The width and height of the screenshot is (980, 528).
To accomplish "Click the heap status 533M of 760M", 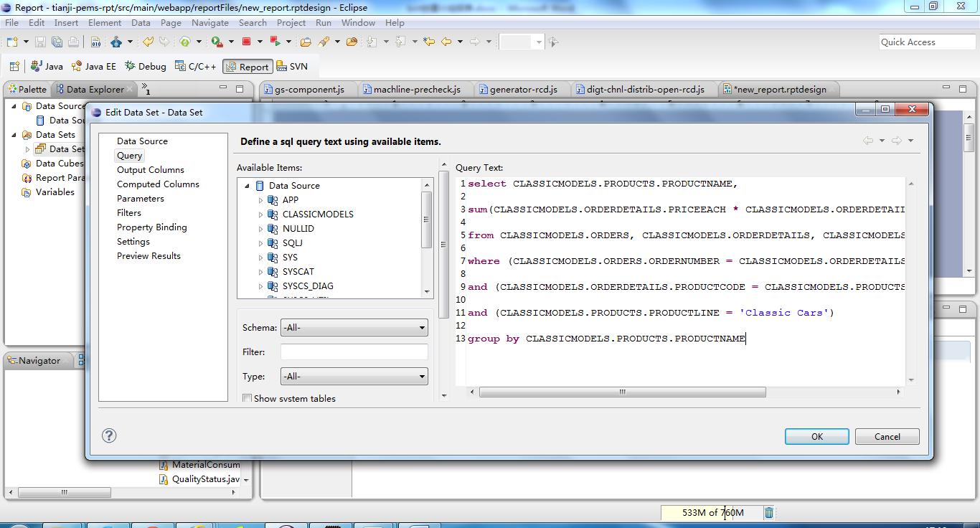I will pos(712,512).
